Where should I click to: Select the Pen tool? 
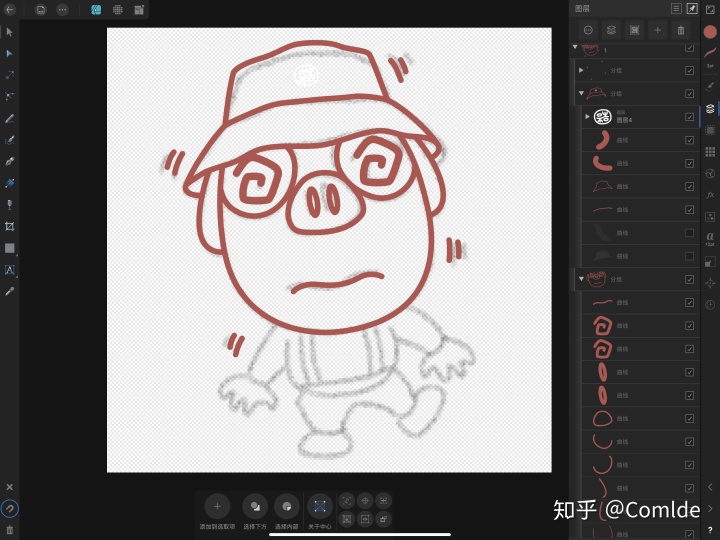tap(9, 162)
